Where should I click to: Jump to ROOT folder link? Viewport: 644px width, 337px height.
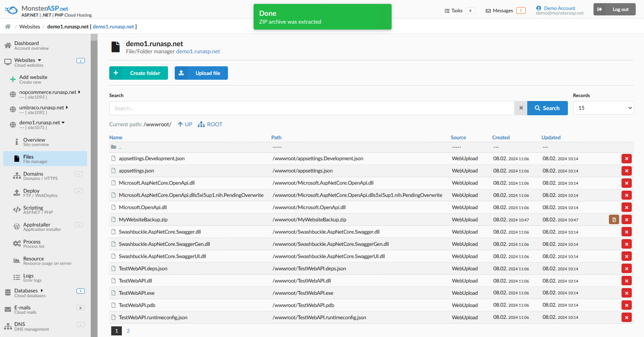pos(210,124)
